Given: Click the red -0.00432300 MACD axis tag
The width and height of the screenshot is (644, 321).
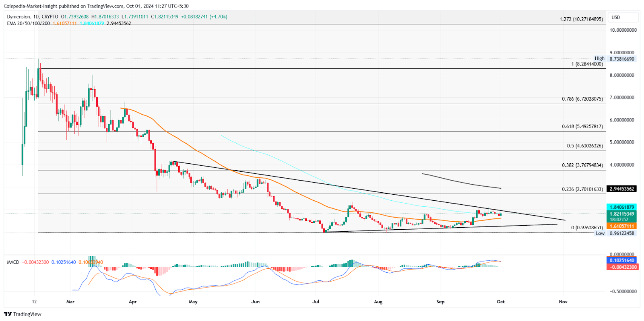Looking at the screenshot, I should pos(622,267).
